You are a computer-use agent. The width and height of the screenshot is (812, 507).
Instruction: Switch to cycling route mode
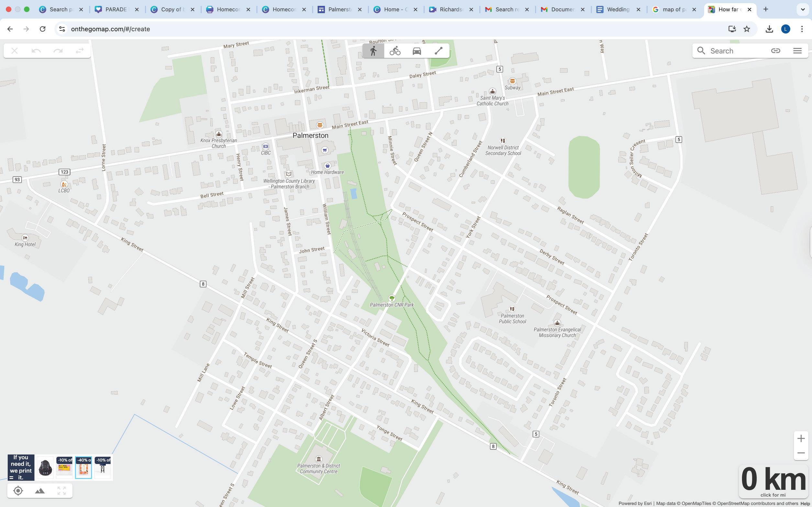pos(395,51)
